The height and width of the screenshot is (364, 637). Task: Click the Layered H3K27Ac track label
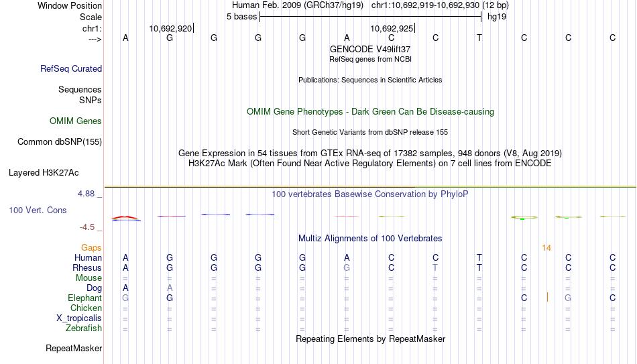click(x=44, y=173)
